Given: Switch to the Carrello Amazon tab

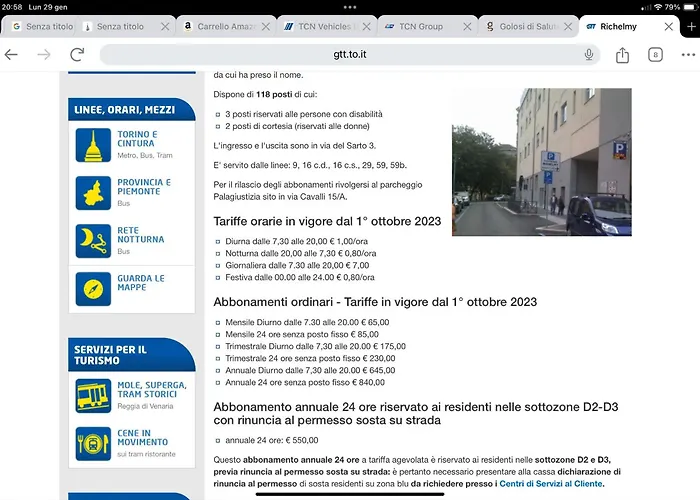Looking at the screenshot, I should pyautogui.click(x=221, y=27).
